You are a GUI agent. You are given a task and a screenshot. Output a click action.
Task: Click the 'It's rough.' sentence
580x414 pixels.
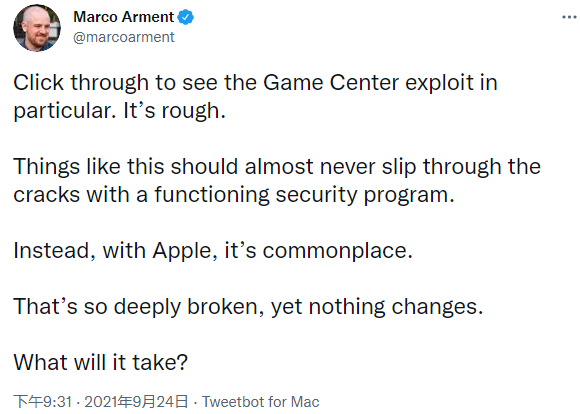174,111
